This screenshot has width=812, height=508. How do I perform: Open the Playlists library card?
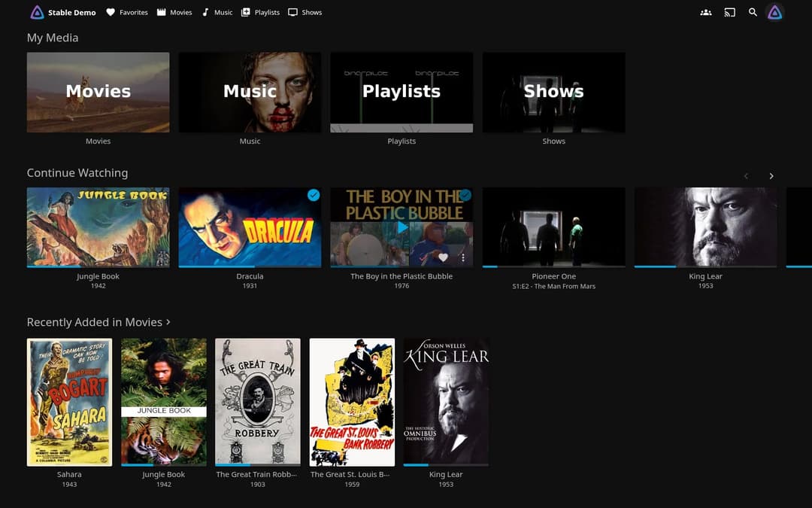(401, 93)
